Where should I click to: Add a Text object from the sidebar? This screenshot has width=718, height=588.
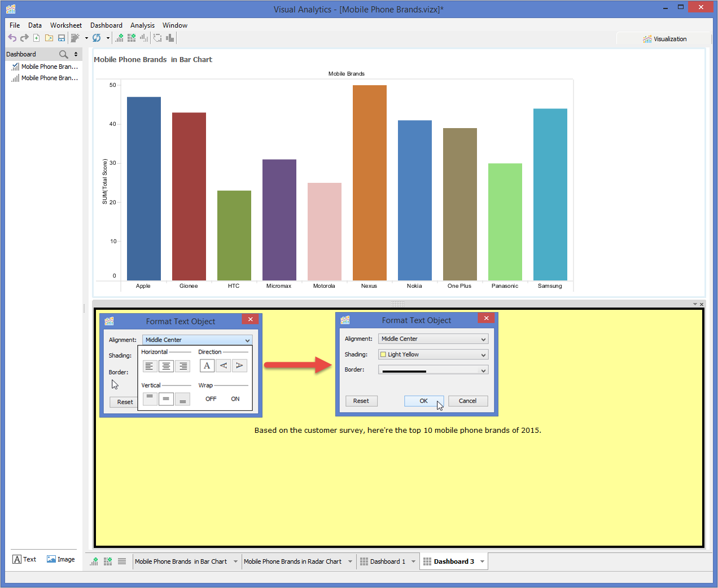coord(24,559)
